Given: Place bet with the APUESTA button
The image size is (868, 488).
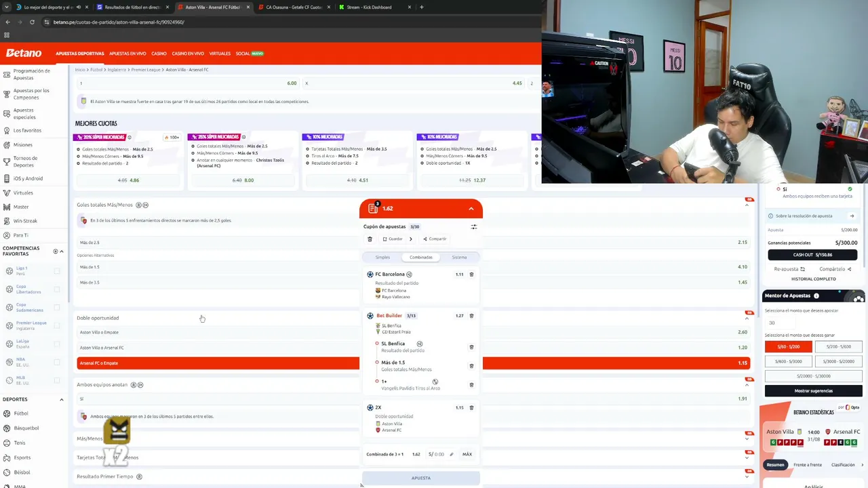Looking at the screenshot, I should click(421, 478).
